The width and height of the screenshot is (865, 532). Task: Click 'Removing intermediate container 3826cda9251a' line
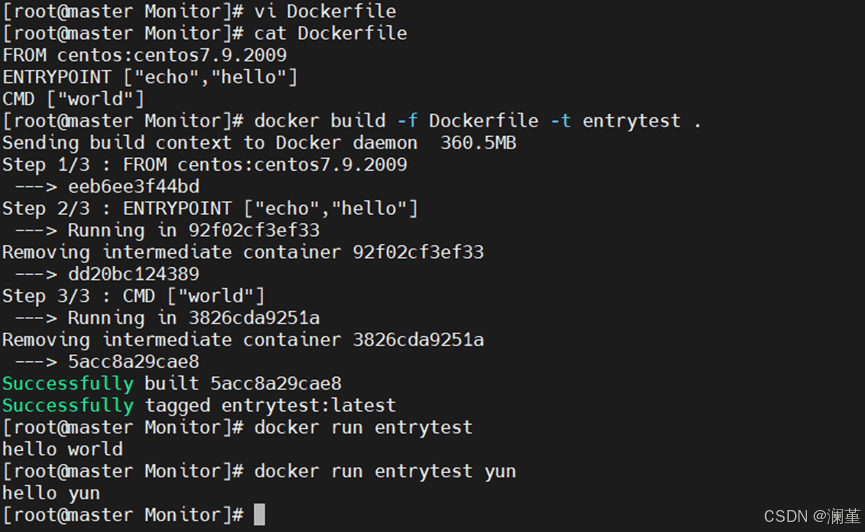pyautogui.click(x=243, y=340)
